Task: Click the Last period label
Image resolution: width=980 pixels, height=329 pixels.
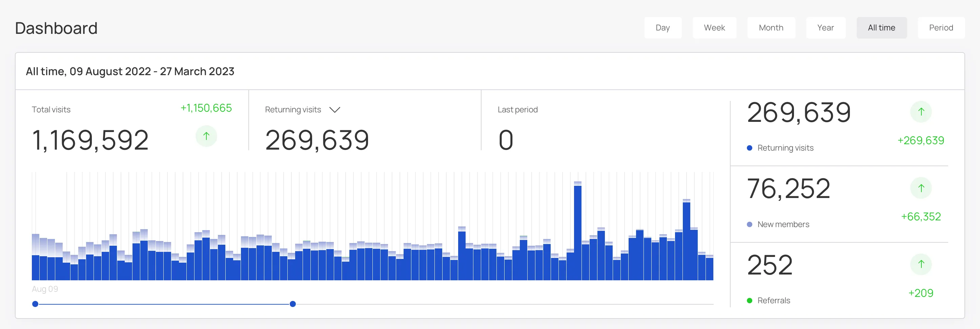Action: coord(517,110)
